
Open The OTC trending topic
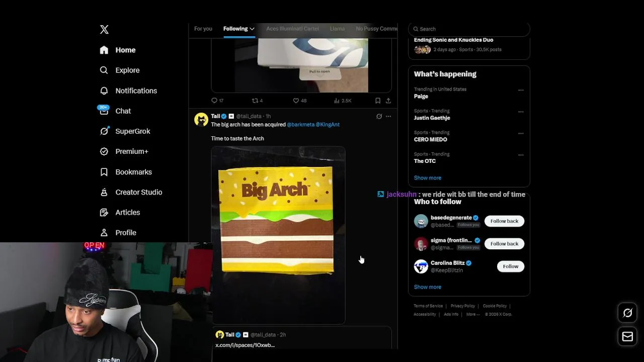425,161
